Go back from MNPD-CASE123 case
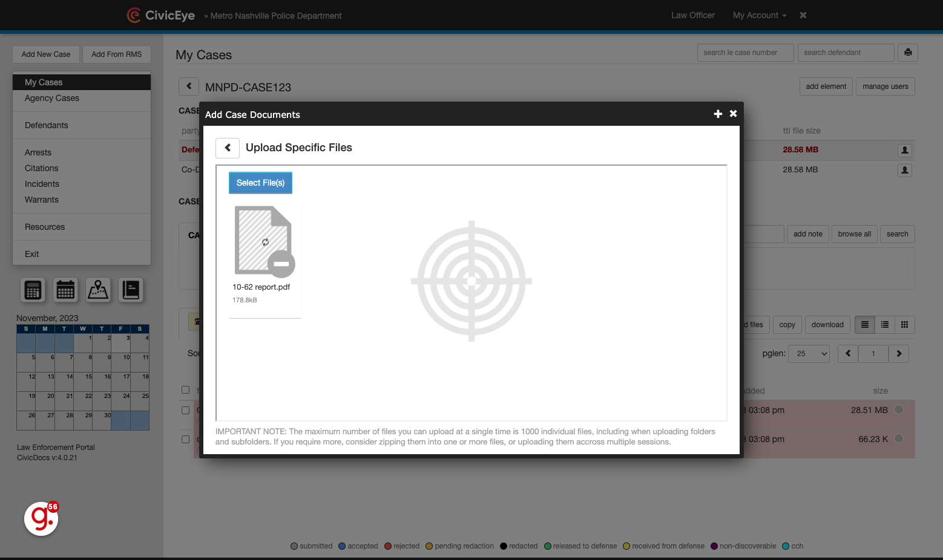This screenshot has width=943, height=560. [x=189, y=86]
